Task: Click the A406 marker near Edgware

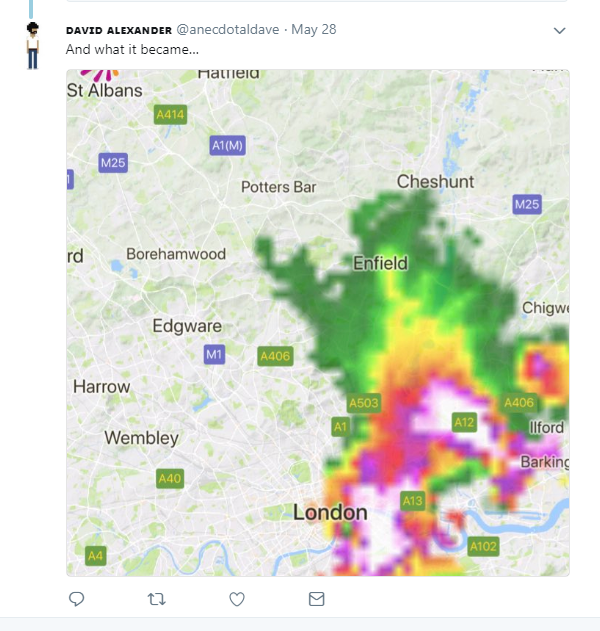Action: 274,356
